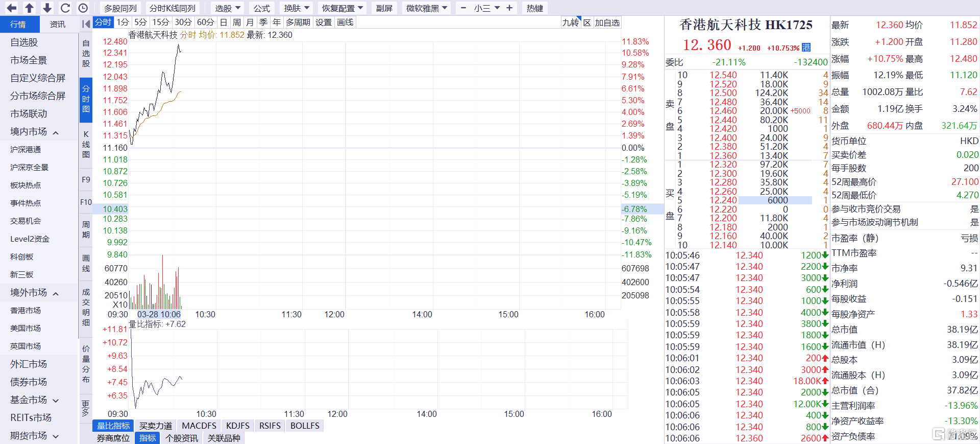This screenshot has height=444, width=980.
Task: Expand the 期货市场 section
Action: [56, 436]
